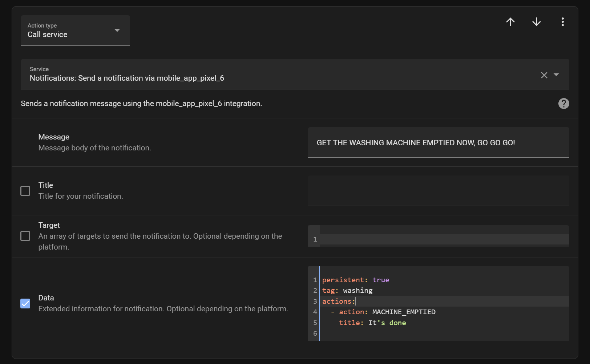The image size is (590, 364).
Task: Click the Target YAML editor line 1
Action: (x=443, y=239)
